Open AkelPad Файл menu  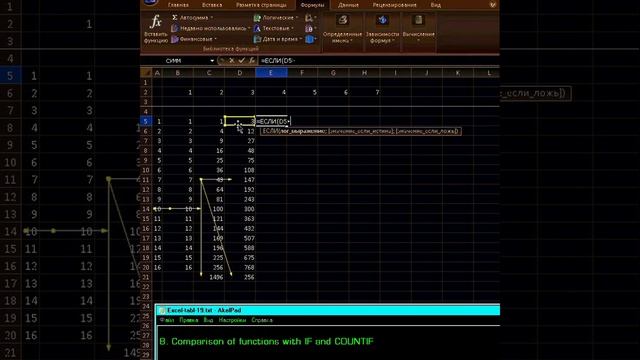click(167, 320)
